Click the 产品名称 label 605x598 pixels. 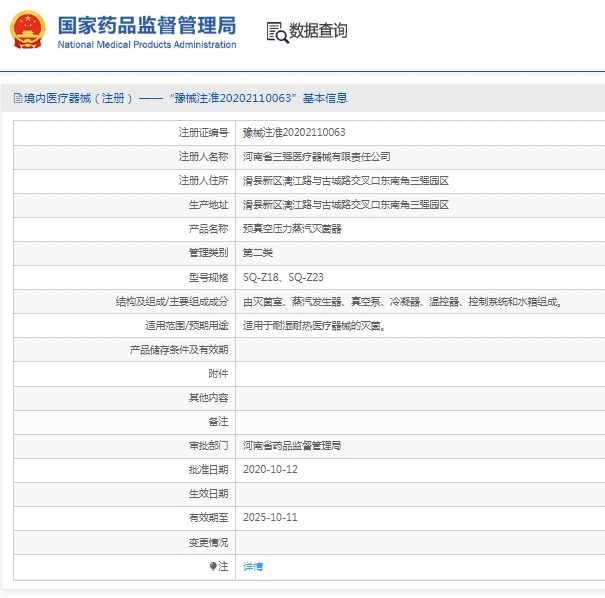point(208,229)
